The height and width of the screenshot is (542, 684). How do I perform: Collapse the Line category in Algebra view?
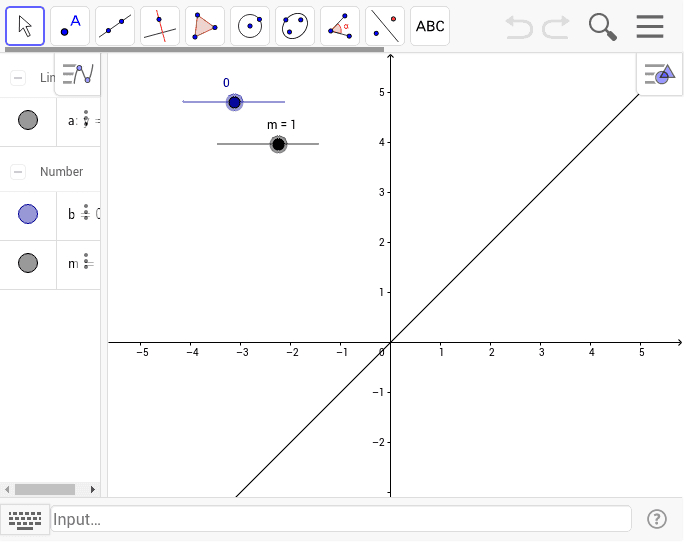[18, 78]
